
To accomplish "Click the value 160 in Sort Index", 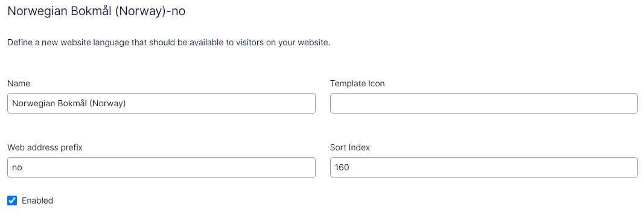I will (x=342, y=167).
